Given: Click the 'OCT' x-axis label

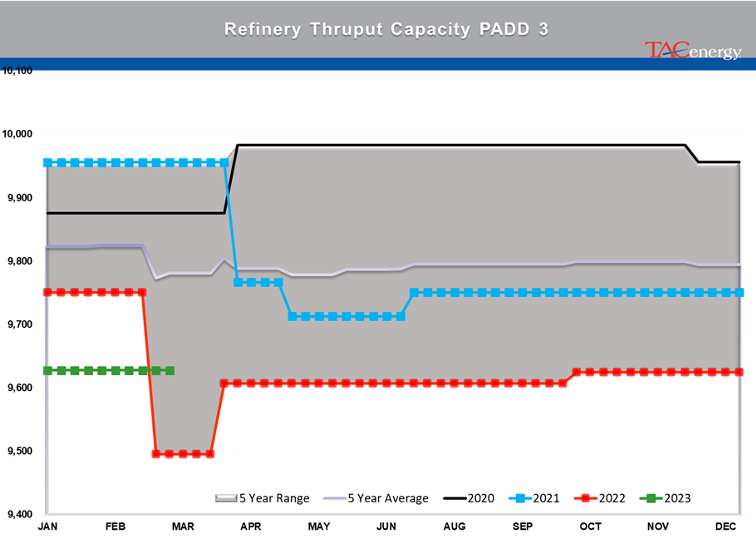Looking at the screenshot, I should click(590, 526).
